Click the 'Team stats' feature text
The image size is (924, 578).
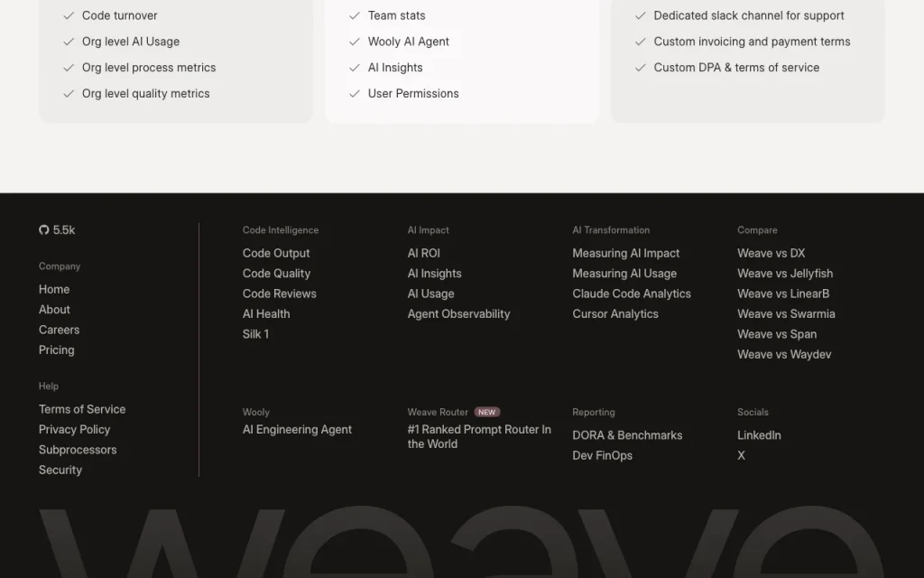click(397, 16)
